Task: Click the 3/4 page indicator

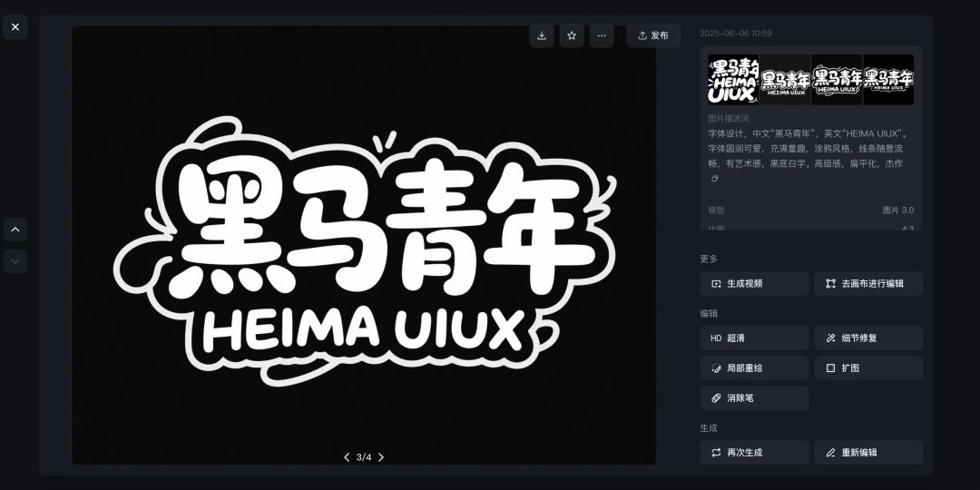Action: tap(364, 456)
